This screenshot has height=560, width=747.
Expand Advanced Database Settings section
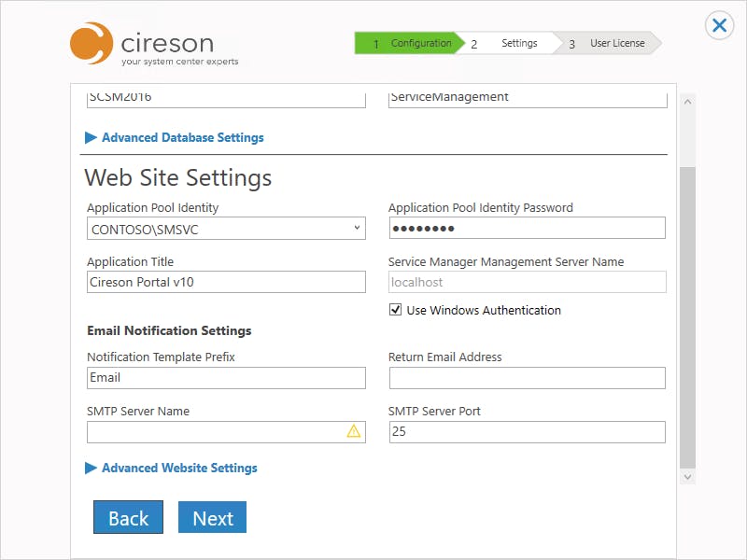(x=183, y=137)
